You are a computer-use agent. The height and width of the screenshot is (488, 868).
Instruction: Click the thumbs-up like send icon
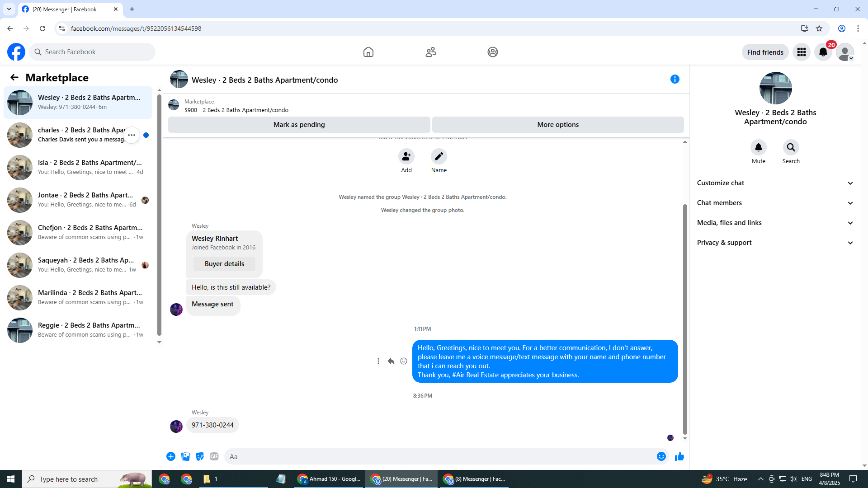coord(679,456)
